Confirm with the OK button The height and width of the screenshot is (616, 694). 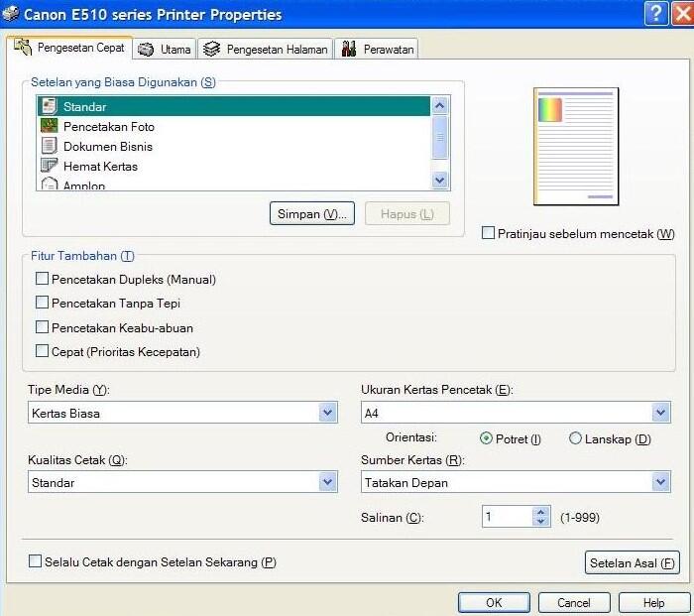494,603
